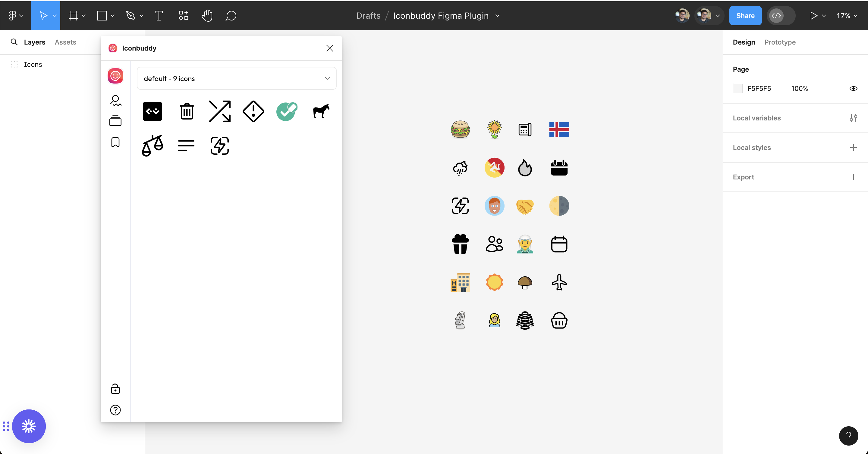Screen dimensions: 868x454
Task: Insert the horse icon
Action: pos(321,111)
